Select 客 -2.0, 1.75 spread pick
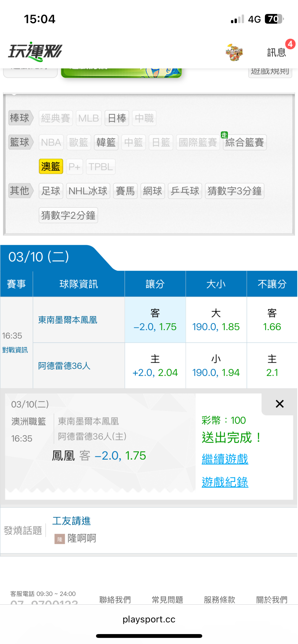 click(x=155, y=320)
